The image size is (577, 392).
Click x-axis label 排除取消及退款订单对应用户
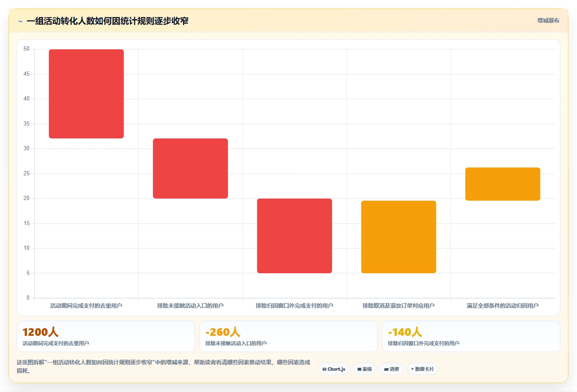pyautogui.click(x=398, y=306)
